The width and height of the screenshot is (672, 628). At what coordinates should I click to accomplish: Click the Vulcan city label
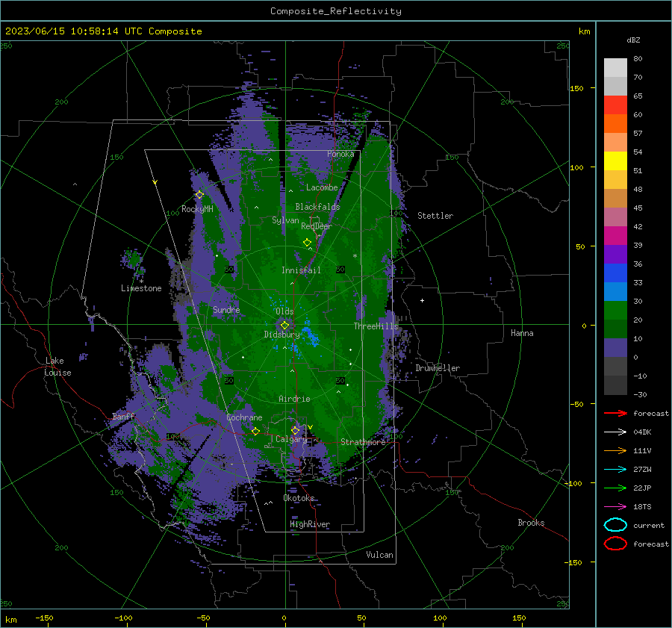tap(379, 555)
